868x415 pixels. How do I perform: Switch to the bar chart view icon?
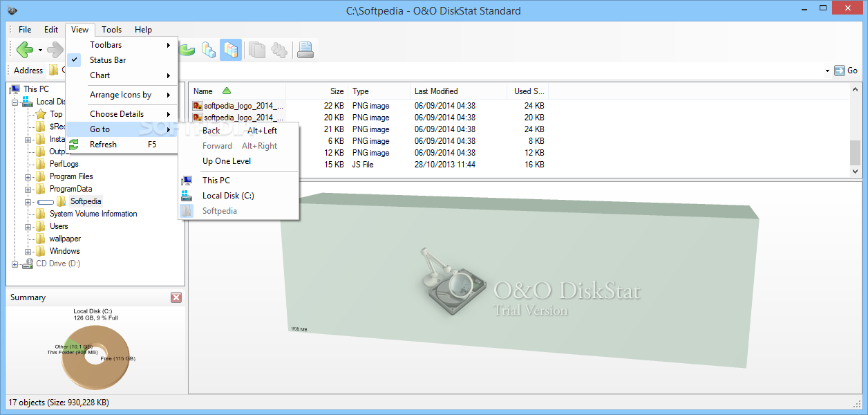209,50
